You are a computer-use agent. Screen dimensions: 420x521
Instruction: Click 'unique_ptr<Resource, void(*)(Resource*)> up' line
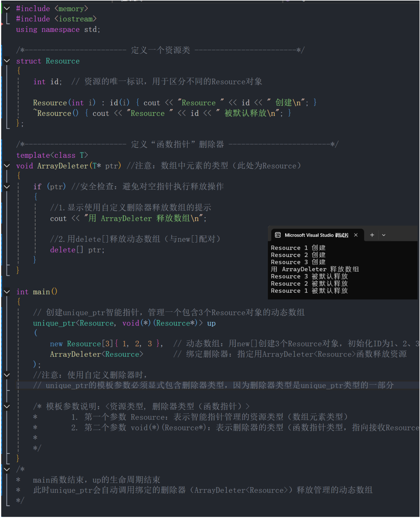(124, 323)
